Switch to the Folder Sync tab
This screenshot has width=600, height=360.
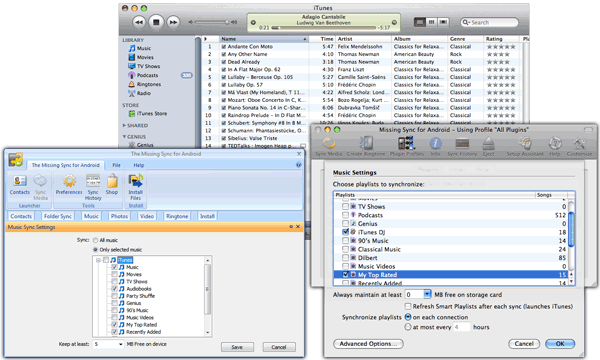click(58, 216)
